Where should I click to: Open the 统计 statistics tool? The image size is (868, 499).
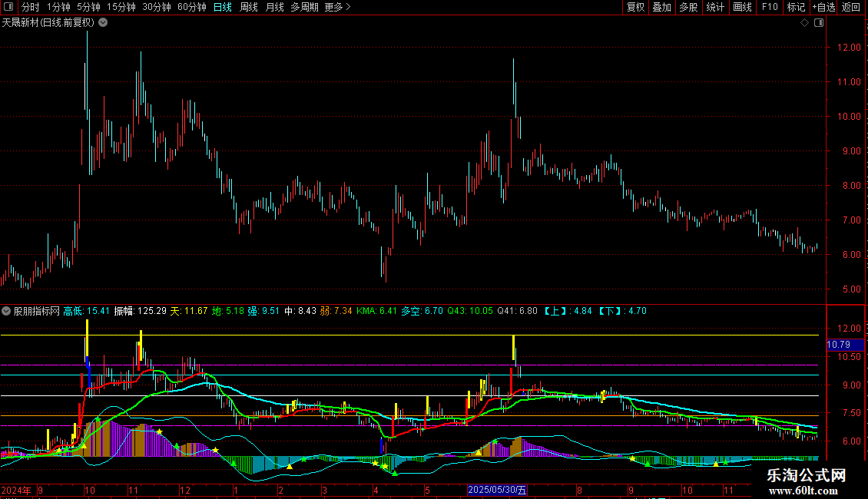click(x=715, y=8)
